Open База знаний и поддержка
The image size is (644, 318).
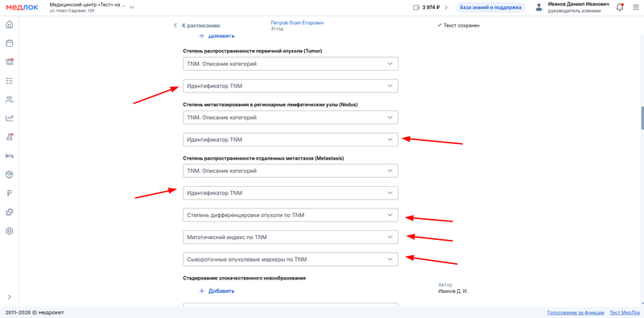(x=490, y=7)
